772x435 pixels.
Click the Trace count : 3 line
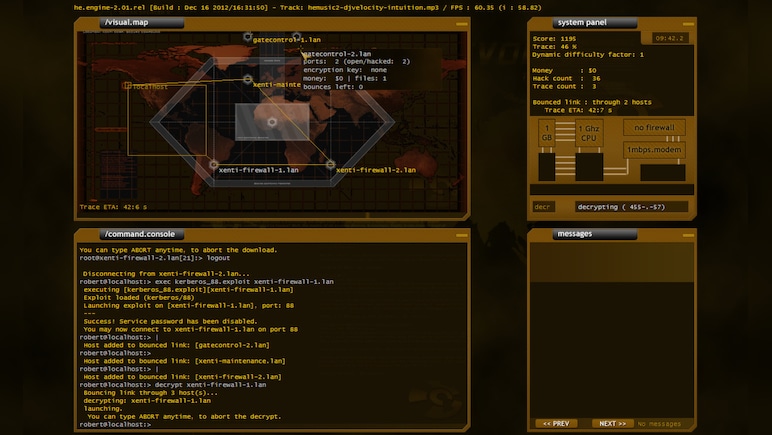tap(564, 86)
